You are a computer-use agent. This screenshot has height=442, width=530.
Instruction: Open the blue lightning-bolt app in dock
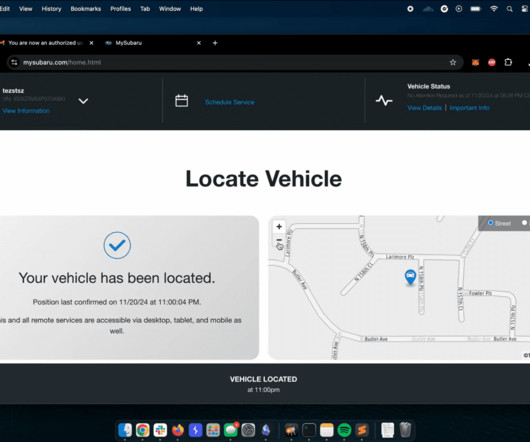195,430
